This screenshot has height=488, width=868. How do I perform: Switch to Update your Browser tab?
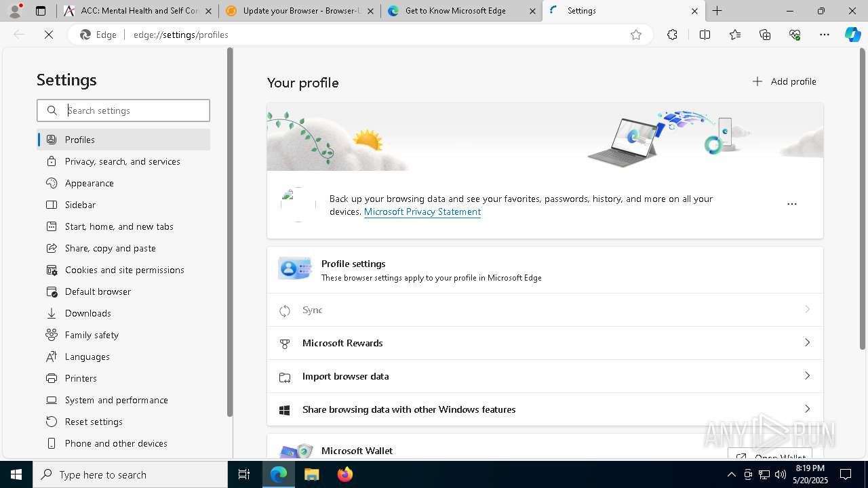pos(300,11)
